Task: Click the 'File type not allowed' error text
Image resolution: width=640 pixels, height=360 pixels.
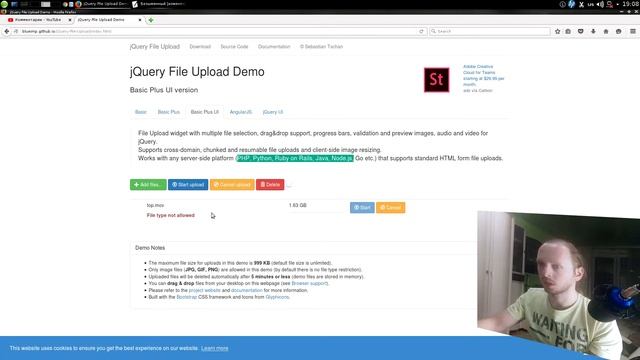Action: (171, 215)
